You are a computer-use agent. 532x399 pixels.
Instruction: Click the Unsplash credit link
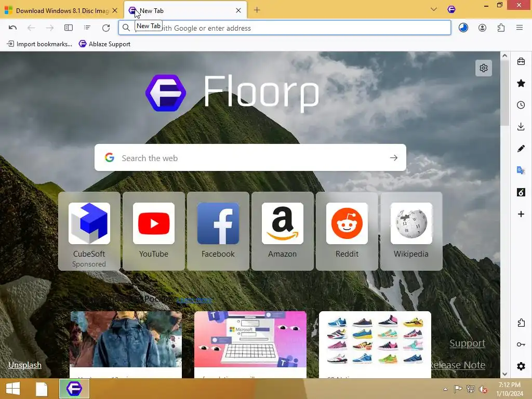tap(25, 365)
